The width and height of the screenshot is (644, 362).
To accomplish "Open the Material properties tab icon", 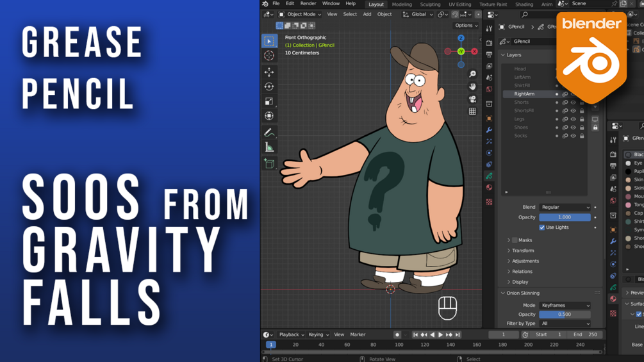I will (489, 188).
